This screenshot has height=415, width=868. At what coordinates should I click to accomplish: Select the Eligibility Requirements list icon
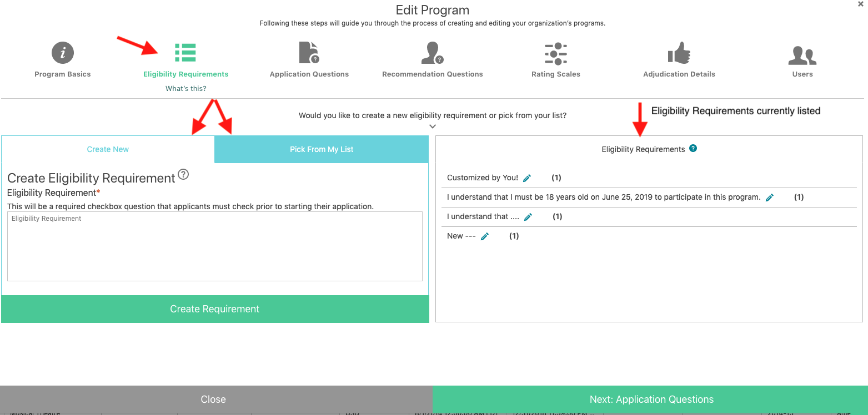(185, 53)
